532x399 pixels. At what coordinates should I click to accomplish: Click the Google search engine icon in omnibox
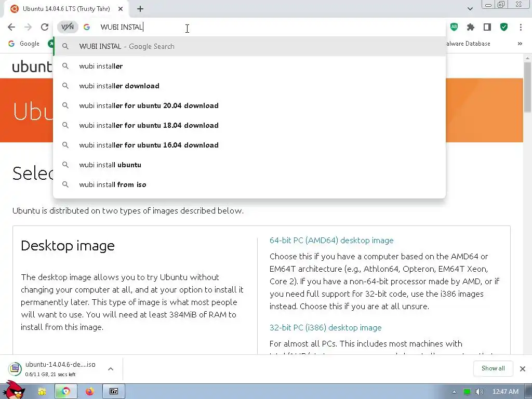point(87,27)
